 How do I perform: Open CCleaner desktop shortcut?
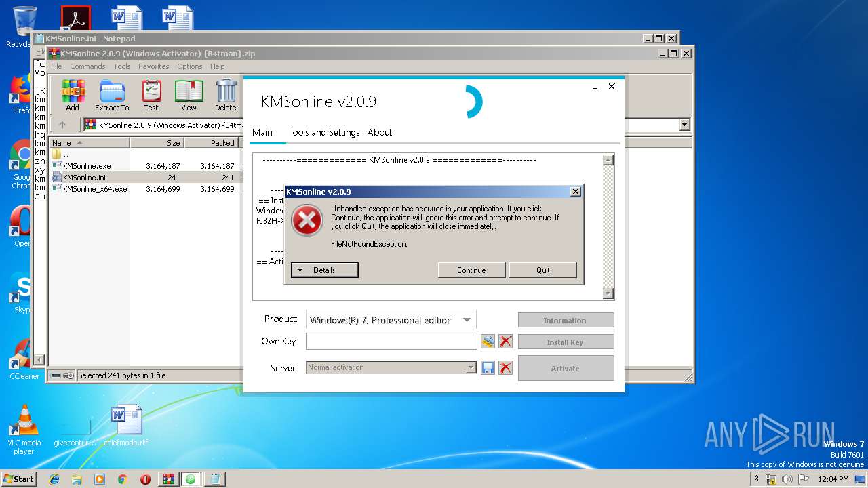[23, 358]
